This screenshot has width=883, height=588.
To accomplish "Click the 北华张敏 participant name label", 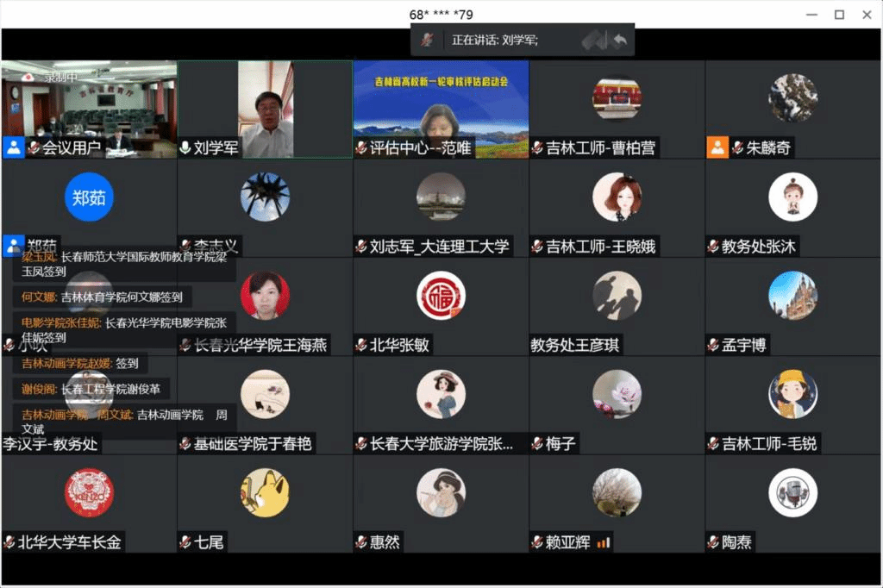I will 400,346.
